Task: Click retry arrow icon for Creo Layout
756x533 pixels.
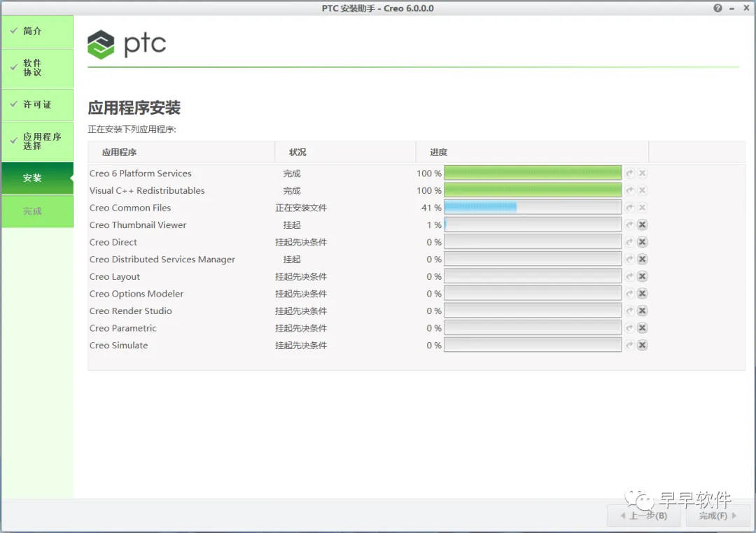Action: click(x=630, y=276)
